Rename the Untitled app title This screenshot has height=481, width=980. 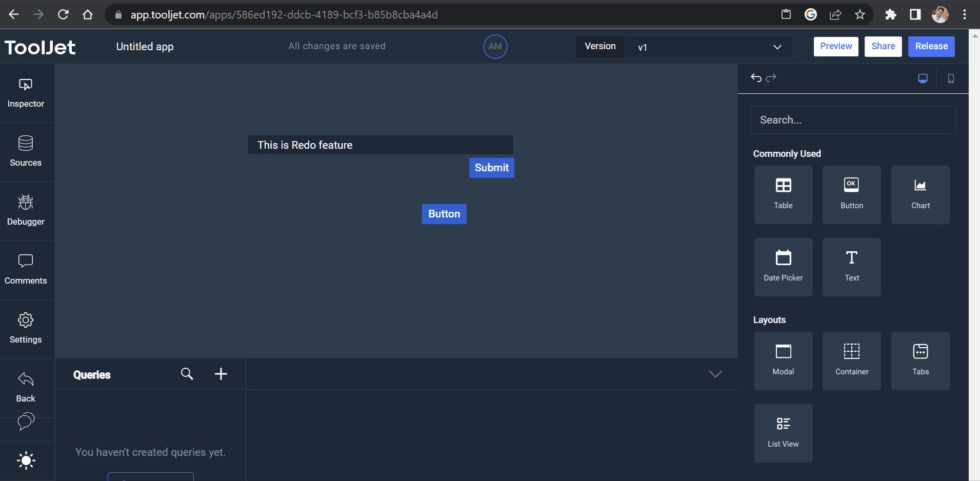click(145, 47)
